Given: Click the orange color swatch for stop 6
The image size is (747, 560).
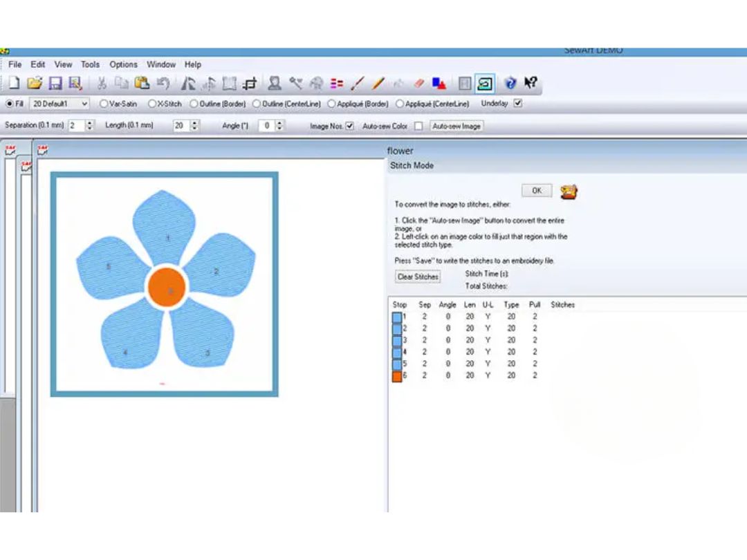Looking at the screenshot, I should pyautogui.click(x=397, y=376).
